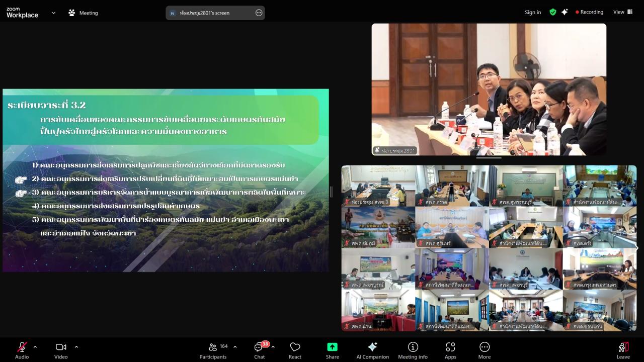Viewport: 644px width, 362px height.
Task: Open the Zoom Apps panel
Action: [450, 349]
